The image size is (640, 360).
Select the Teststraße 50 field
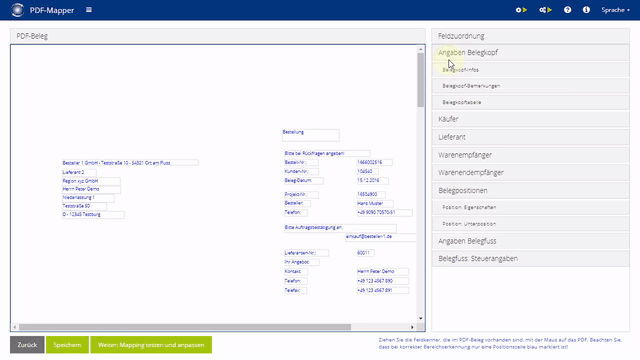click(x=84, y=207)
